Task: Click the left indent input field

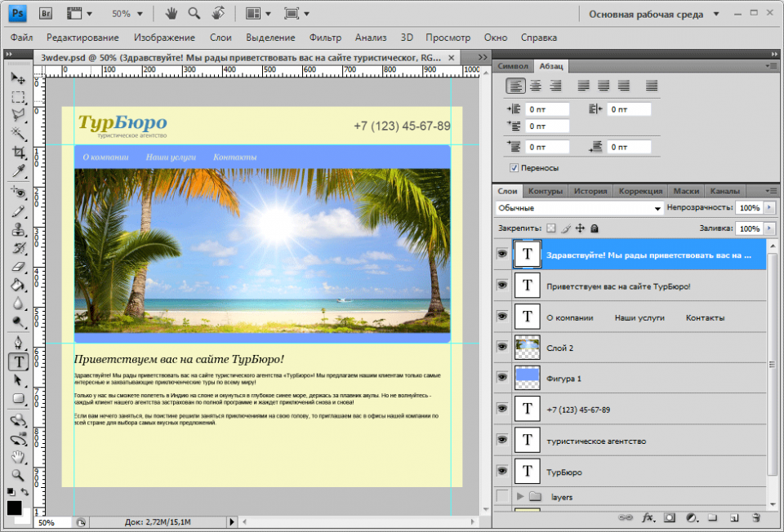Action: pos(547,109)
